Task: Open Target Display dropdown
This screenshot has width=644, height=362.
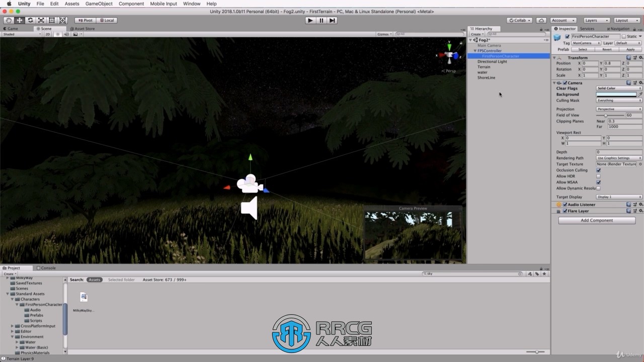Action: pyautogui.click(x=619, y=197)
